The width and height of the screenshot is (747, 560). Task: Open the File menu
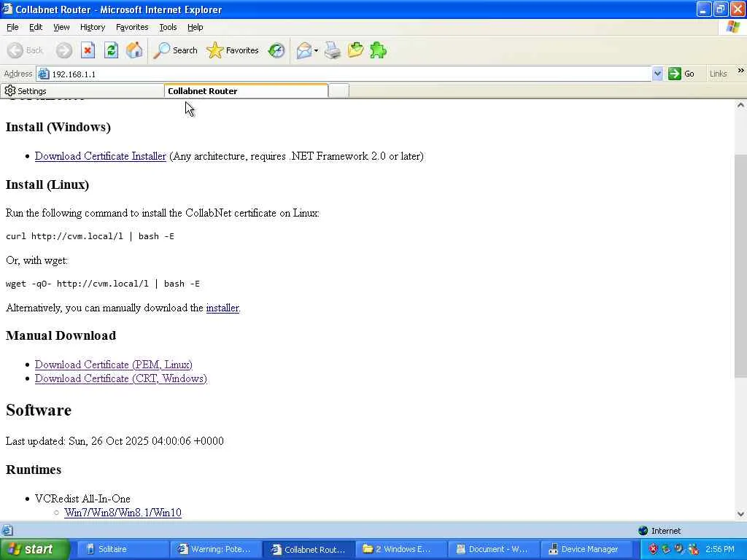[12, 27]
